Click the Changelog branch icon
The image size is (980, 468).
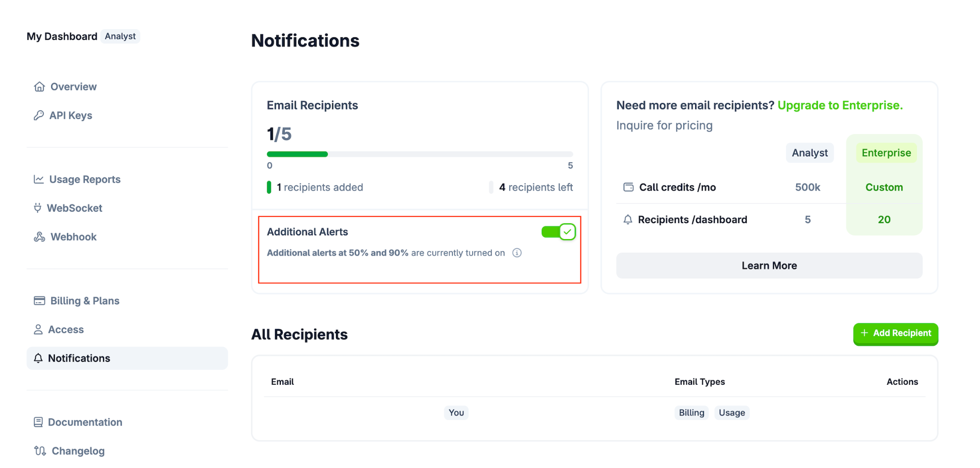pyautogui.click(x=40, y=451)
